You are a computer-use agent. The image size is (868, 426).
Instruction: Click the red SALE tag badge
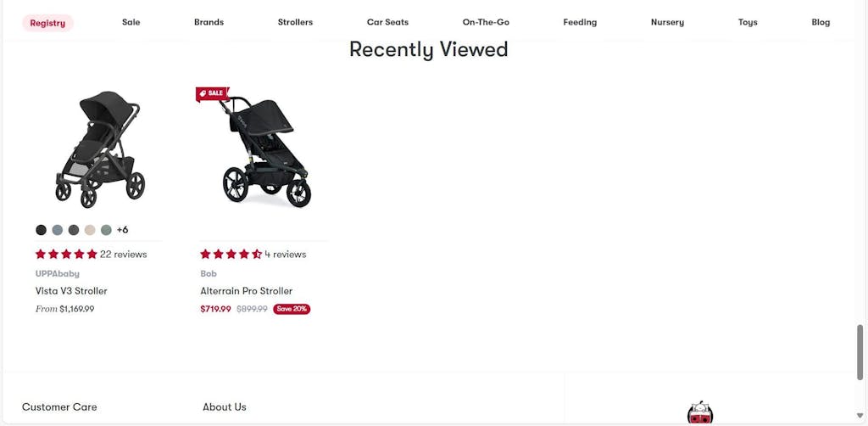click(x=212, y=93)
